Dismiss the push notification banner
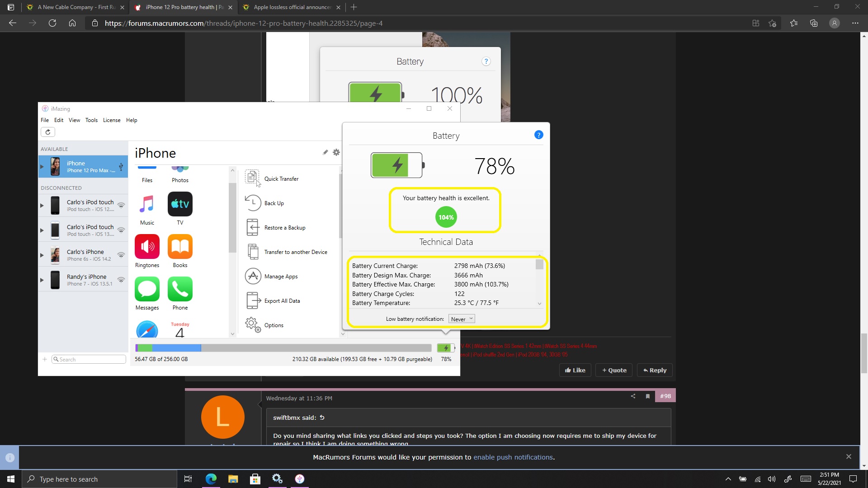This screenshot has height=488, width=868. tap(849, 457)
